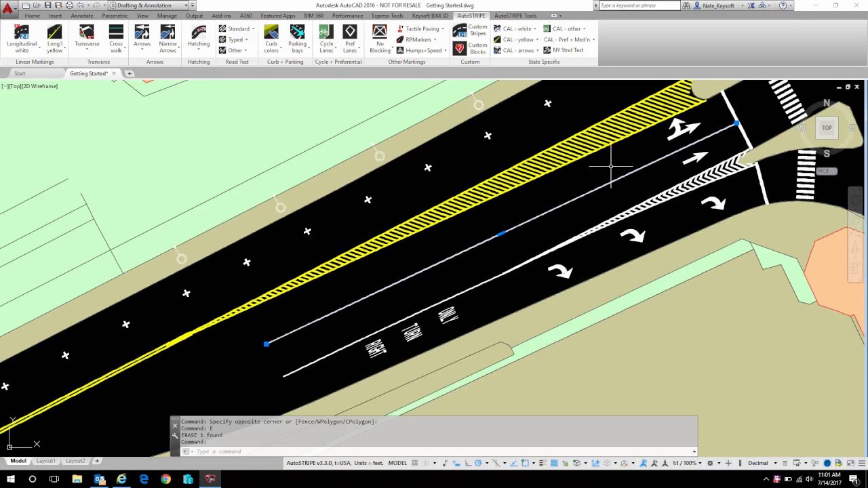Open the Help question mark icon
The width and height of the screenshot is (868, 488).
[x=783, y=5]
